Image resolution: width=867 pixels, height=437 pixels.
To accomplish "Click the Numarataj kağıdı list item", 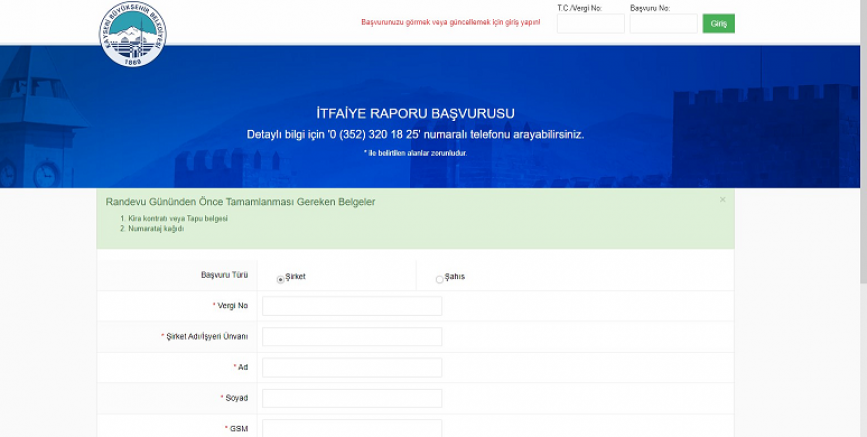I will pyautogui.click(x=155, y=229).
